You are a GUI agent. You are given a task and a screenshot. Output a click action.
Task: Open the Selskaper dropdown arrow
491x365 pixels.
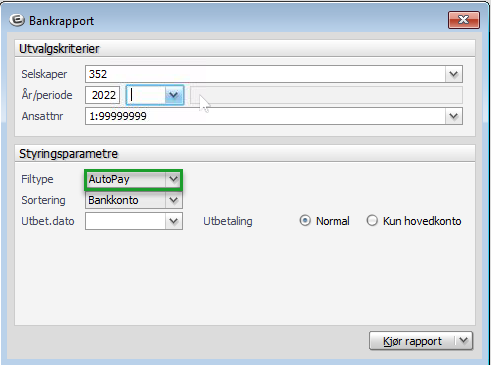[454, 74]
